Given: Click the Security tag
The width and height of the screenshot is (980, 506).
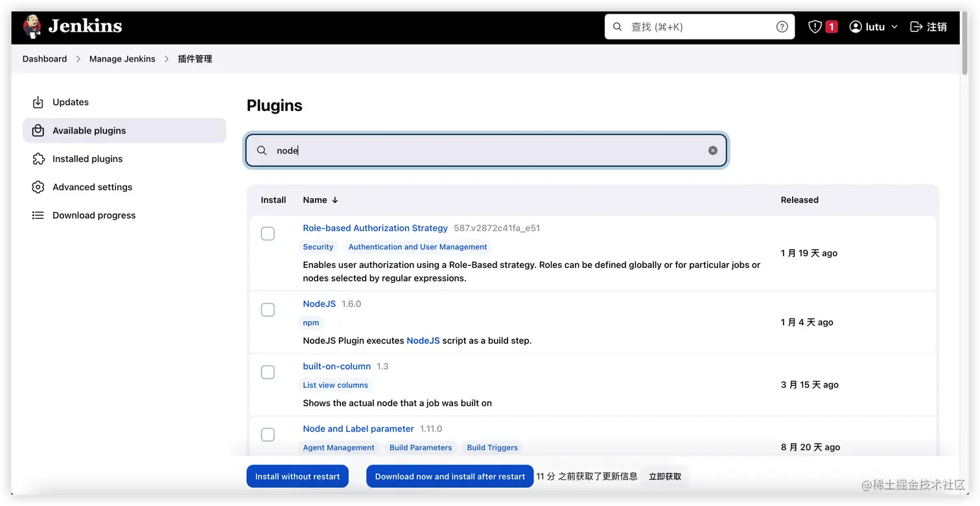Looking at the screenshot, I should [318, 247].
